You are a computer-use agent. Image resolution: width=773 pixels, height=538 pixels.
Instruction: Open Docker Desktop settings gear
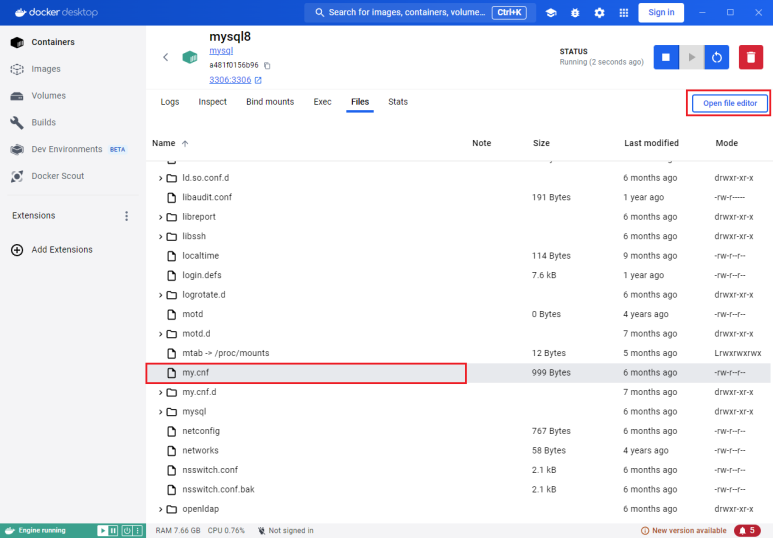coord(599,13)
